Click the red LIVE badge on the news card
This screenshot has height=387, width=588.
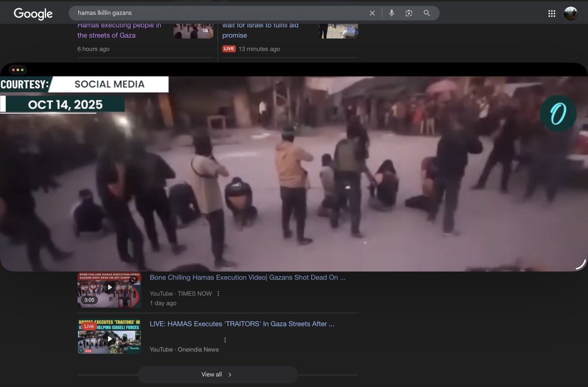click(x=229, y=49)
